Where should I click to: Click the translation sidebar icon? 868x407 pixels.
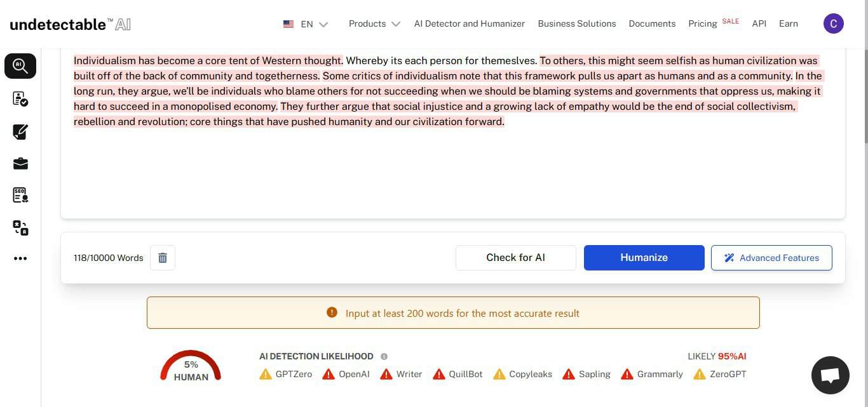point(20,228)
